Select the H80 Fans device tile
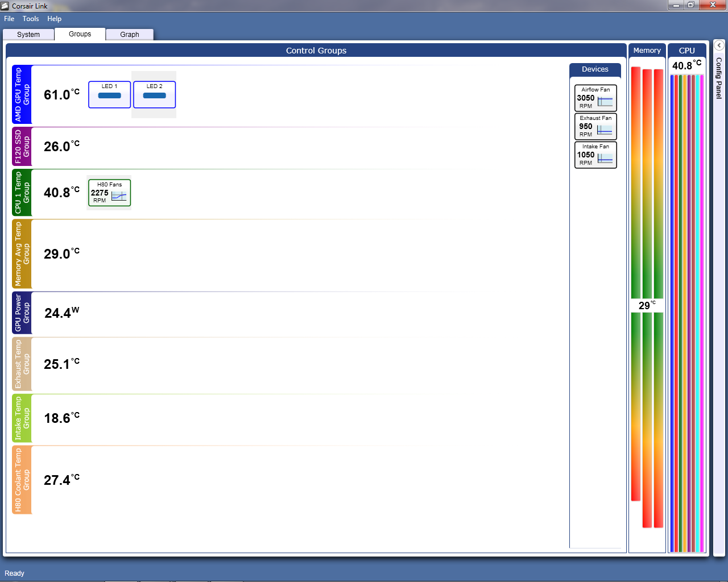 pos(110,193)
